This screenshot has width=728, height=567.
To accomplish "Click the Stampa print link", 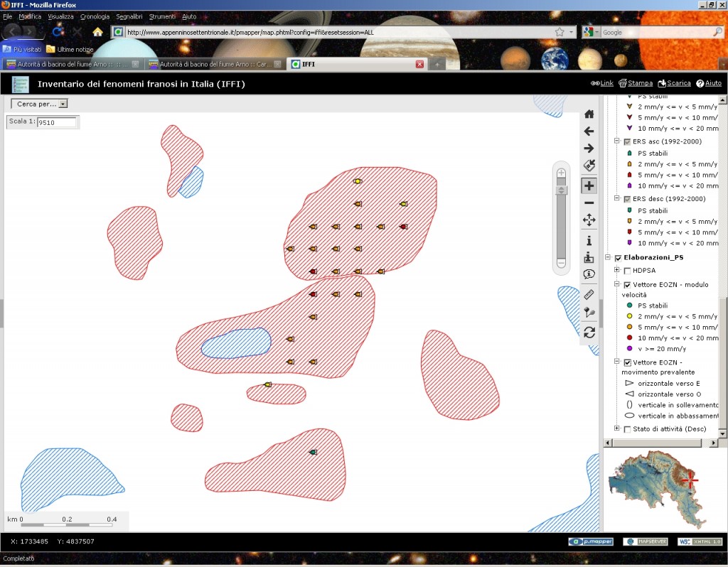I will (x=636, y=83).
